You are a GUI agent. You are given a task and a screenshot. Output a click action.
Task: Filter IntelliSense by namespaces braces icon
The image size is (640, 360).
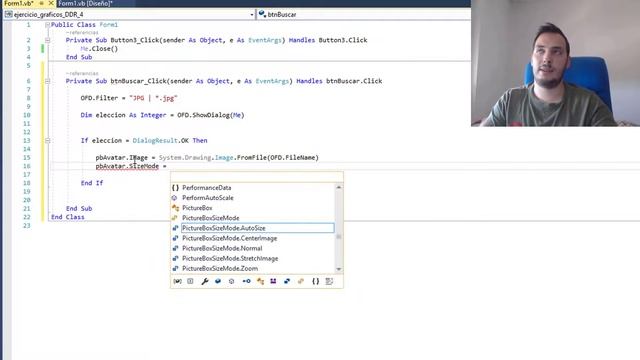pos(316,281)
